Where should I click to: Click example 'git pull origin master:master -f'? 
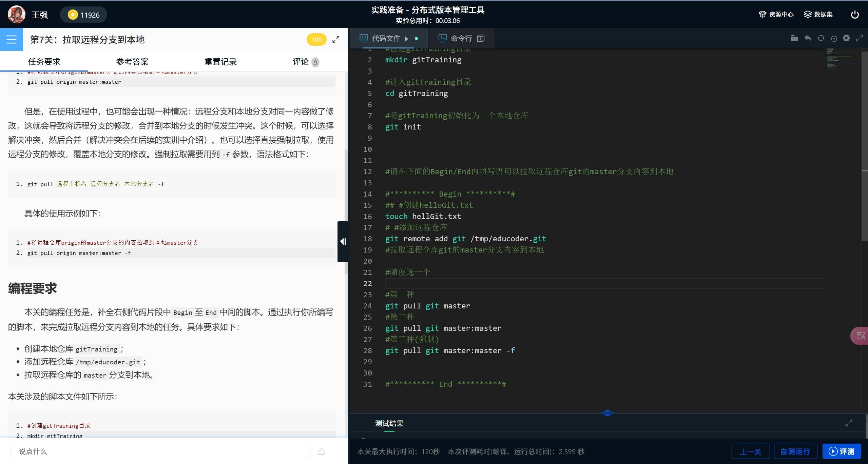(x=79, y=253)
